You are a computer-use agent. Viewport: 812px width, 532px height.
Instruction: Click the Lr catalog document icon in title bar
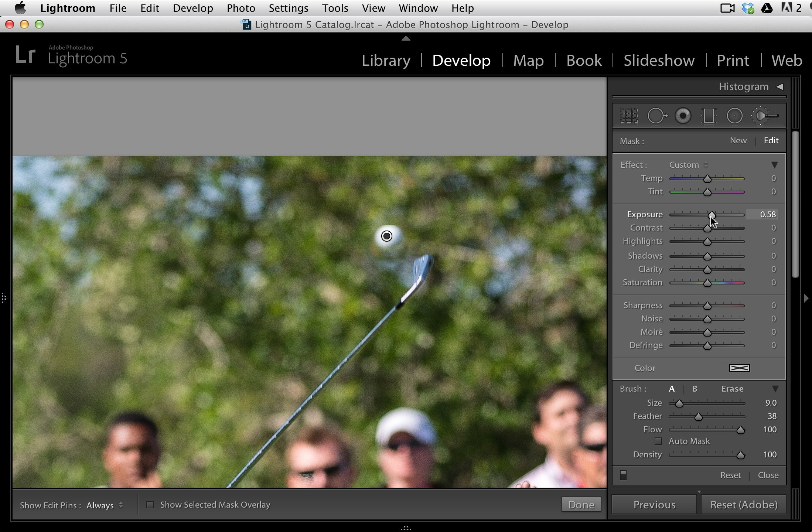click(x=246, y=24)
